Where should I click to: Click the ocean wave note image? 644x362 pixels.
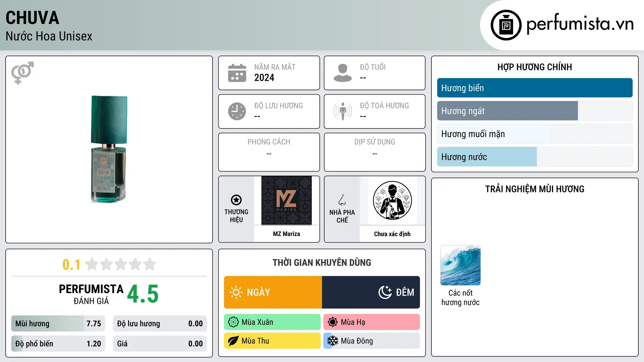460,265
